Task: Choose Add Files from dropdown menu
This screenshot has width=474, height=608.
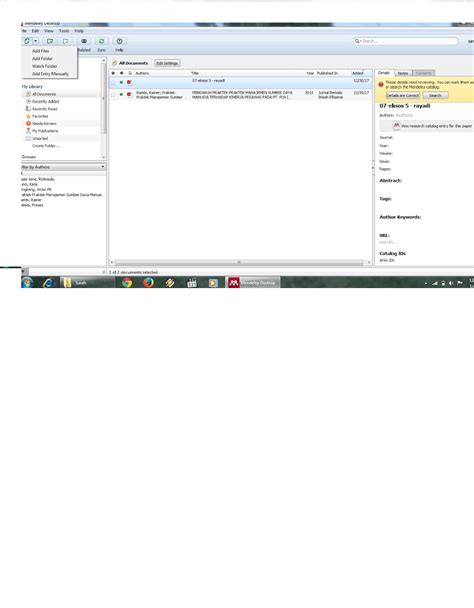Action: 41,51
